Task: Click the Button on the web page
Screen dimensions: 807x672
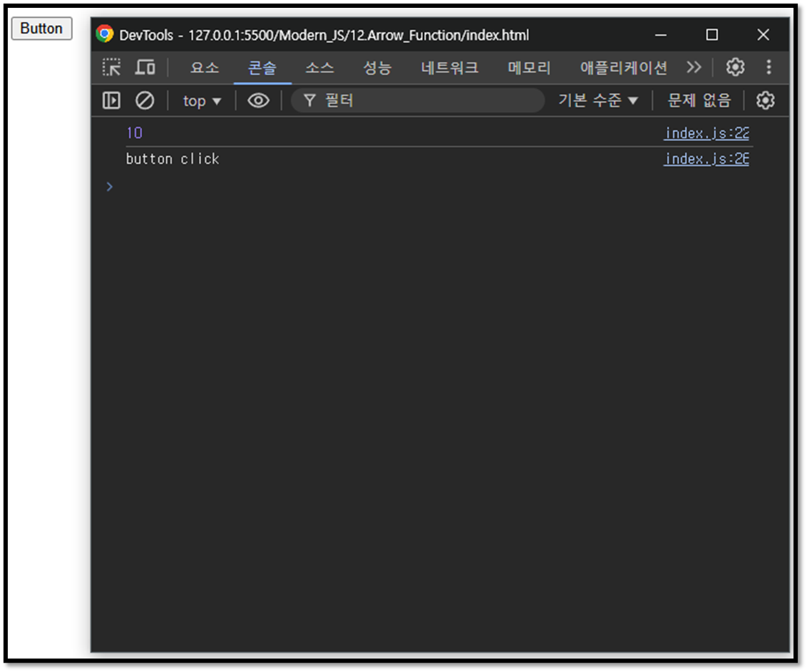Action: click(x=41, y=29)
